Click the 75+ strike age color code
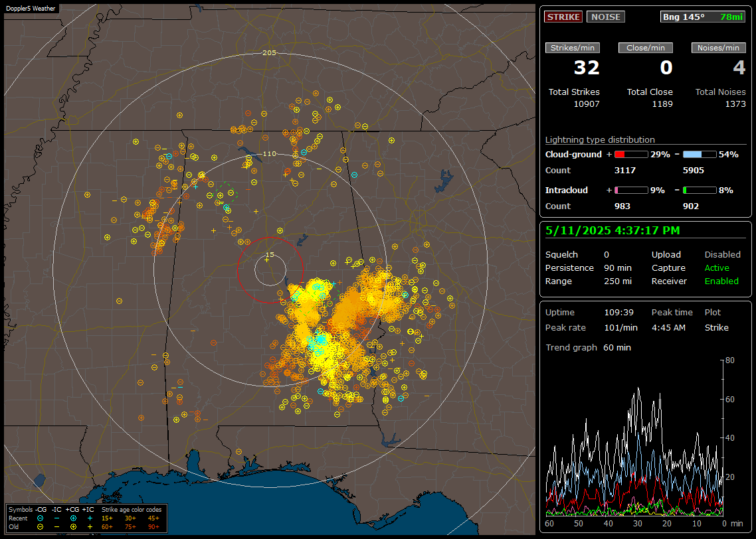The height and width of the screenshot is (539, 756). (130, 527)
